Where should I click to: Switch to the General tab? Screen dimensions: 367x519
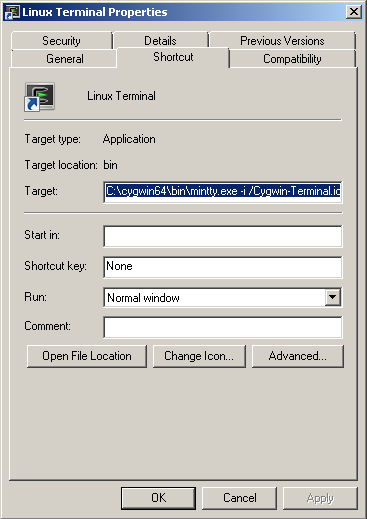[64, 59]
